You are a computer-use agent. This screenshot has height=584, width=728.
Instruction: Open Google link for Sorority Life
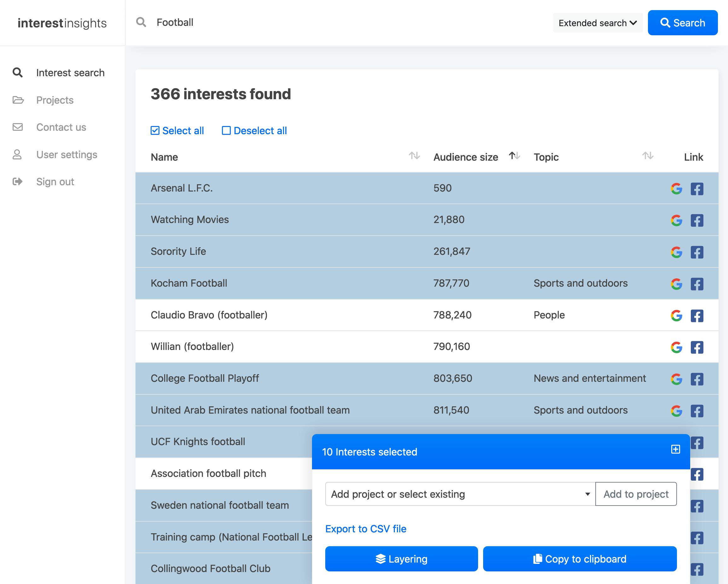[676, 252]
